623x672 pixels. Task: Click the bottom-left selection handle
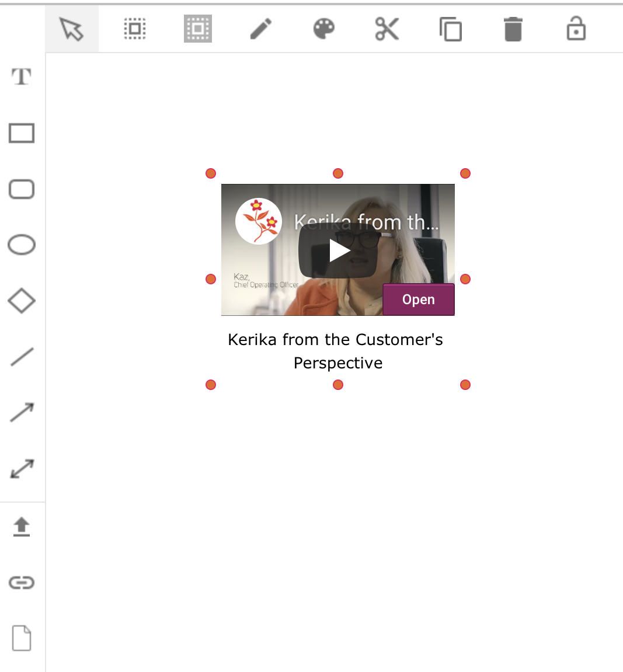click(x=211, y=385)
